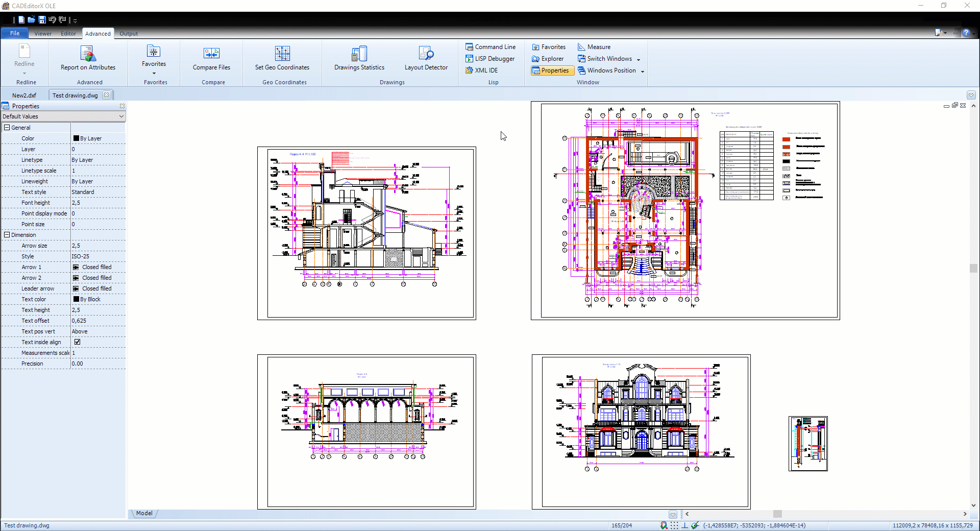Click the grid dots icon in status bar
The image size is (980, 531).
click(x=674, y=525)
